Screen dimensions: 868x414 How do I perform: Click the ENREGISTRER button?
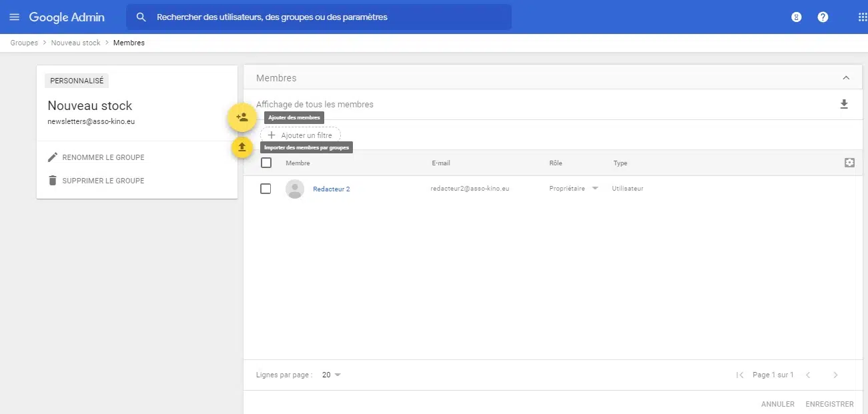(x=829, y=404)
